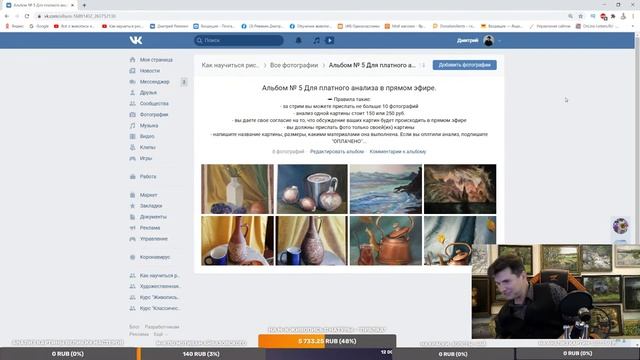Viewport: 640px width, 360px height.
Task: Open the dark abstract painting thumbnail
Action: (460, 189)
